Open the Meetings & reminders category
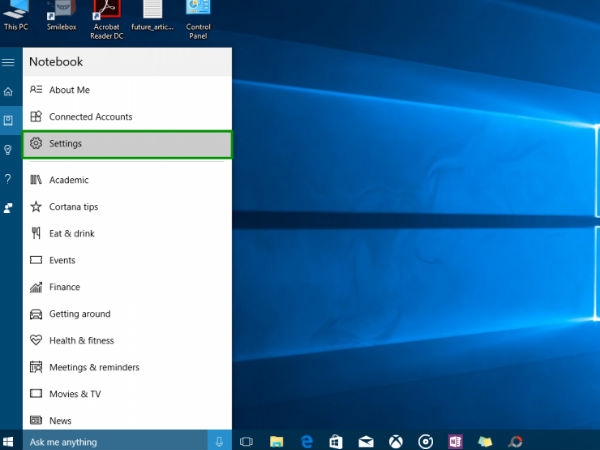This screenshot has height=450, width=600. 127,368
